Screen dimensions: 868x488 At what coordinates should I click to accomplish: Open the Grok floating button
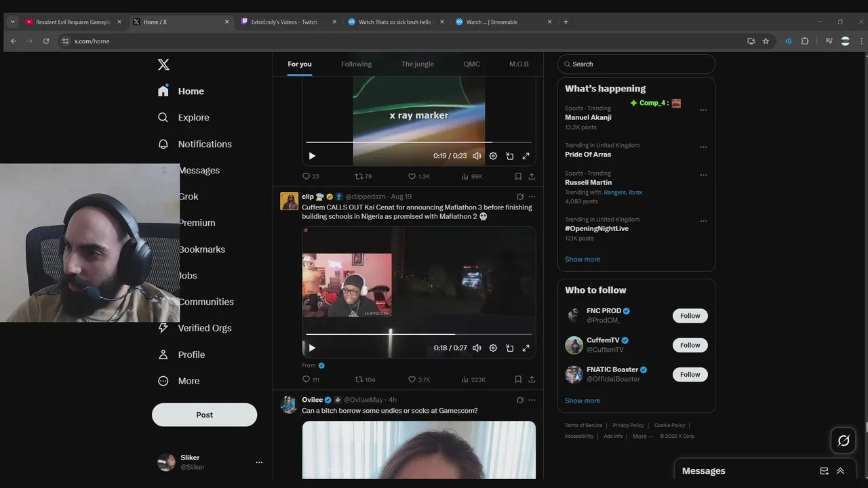(844, 441)
